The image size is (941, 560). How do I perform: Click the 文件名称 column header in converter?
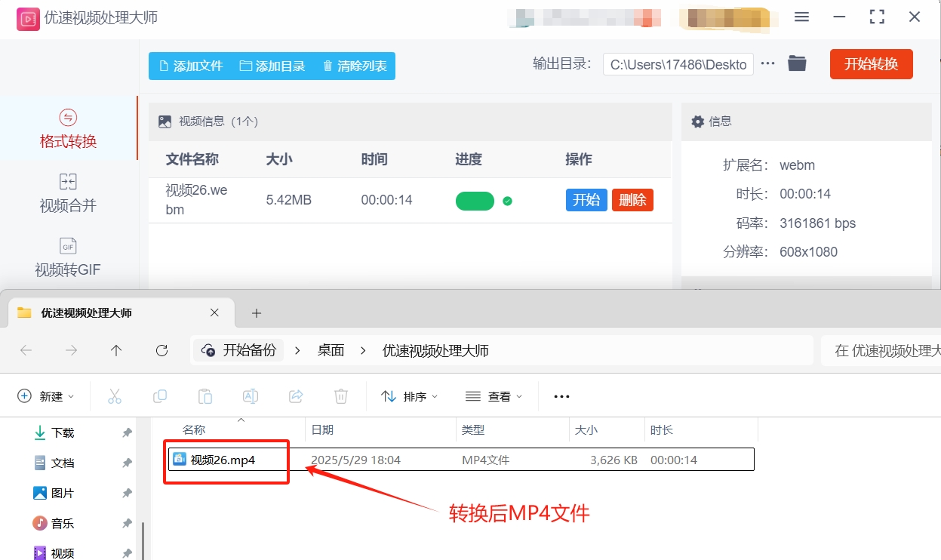click(x=192, y=159)
